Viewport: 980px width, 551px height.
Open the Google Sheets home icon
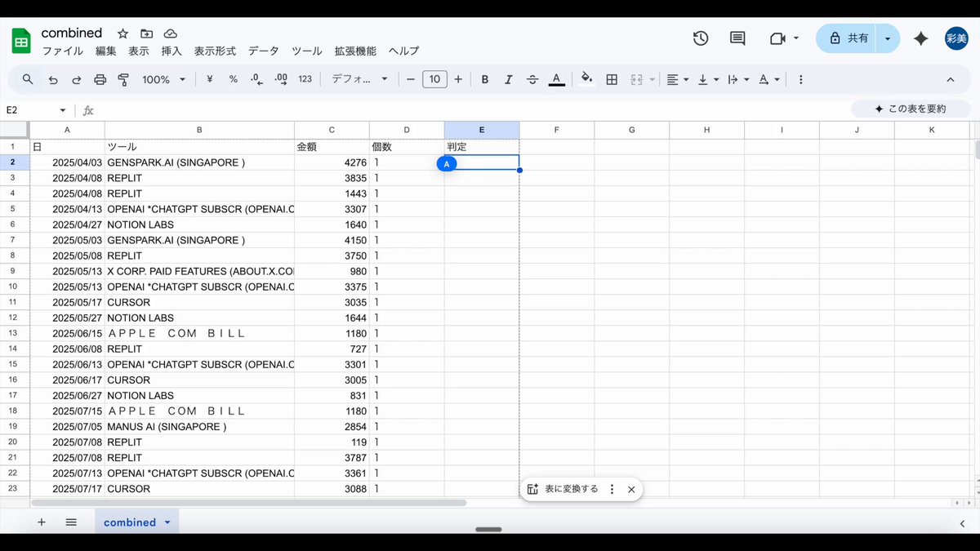tap(21, 39)
